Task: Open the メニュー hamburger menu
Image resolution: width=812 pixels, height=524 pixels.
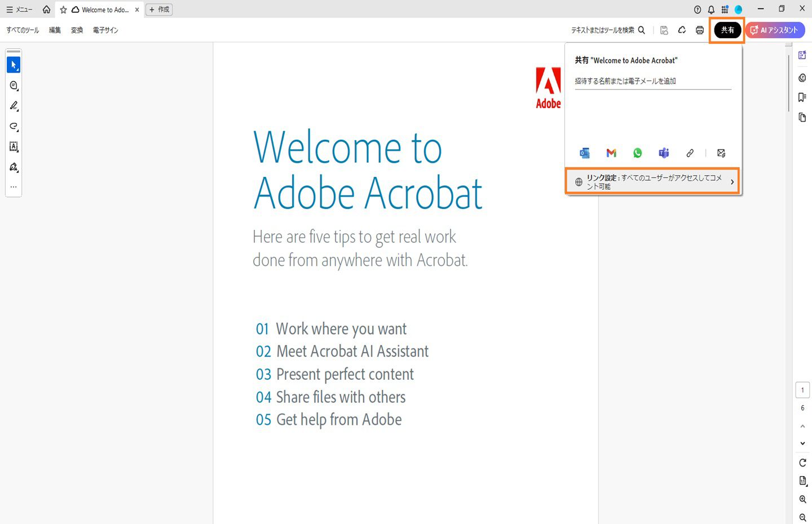Action: pos(19,10)
